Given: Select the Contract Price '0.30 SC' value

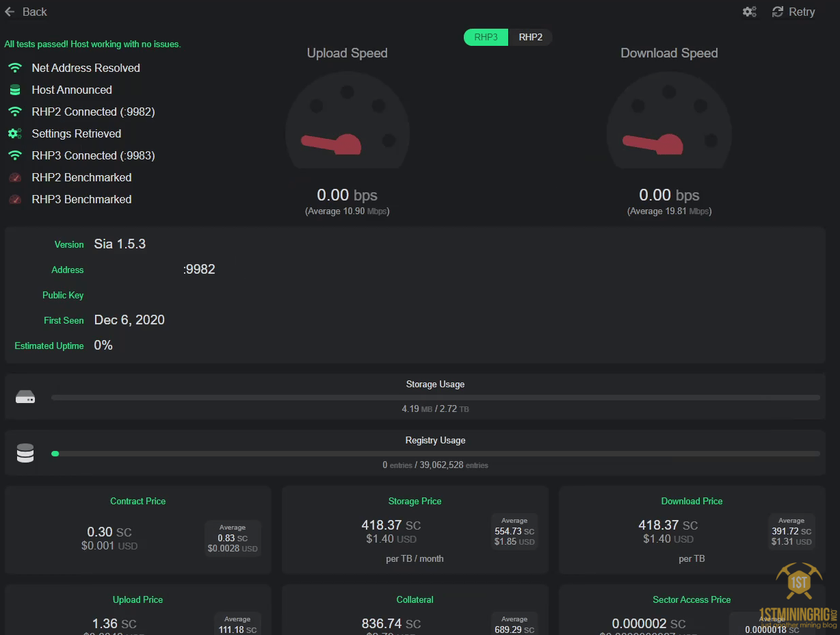Looking at the screenshot, I should coord(109,532).
